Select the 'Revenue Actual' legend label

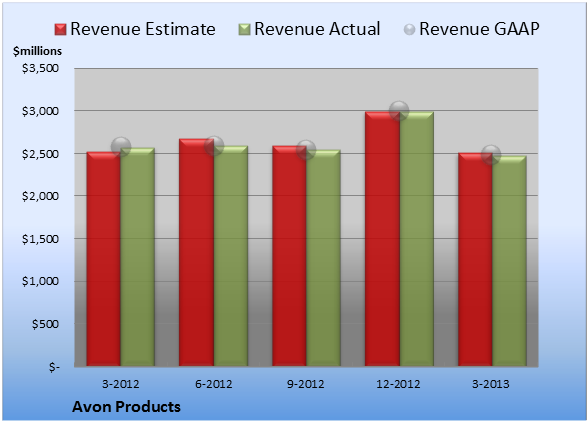[x=317, y=29]
